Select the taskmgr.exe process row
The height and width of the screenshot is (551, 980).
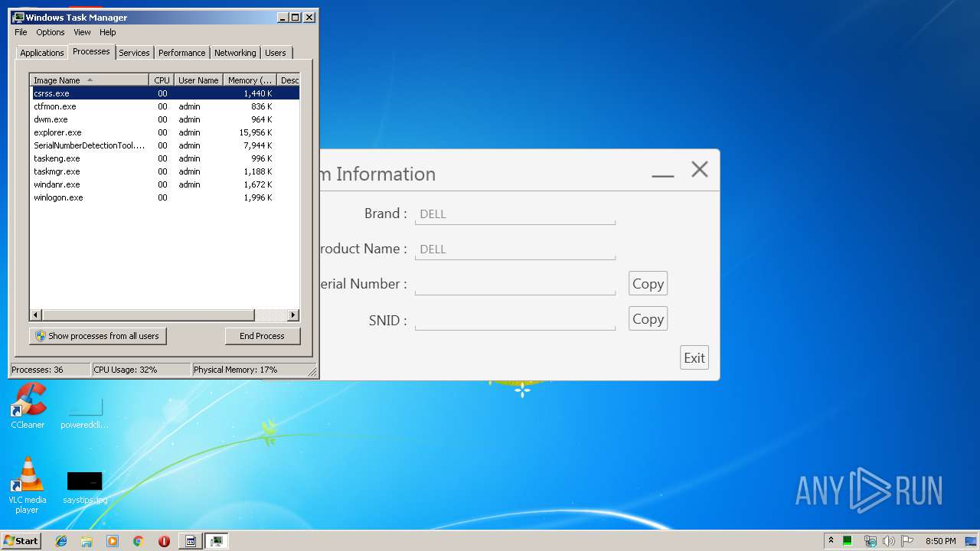point(165,171)
